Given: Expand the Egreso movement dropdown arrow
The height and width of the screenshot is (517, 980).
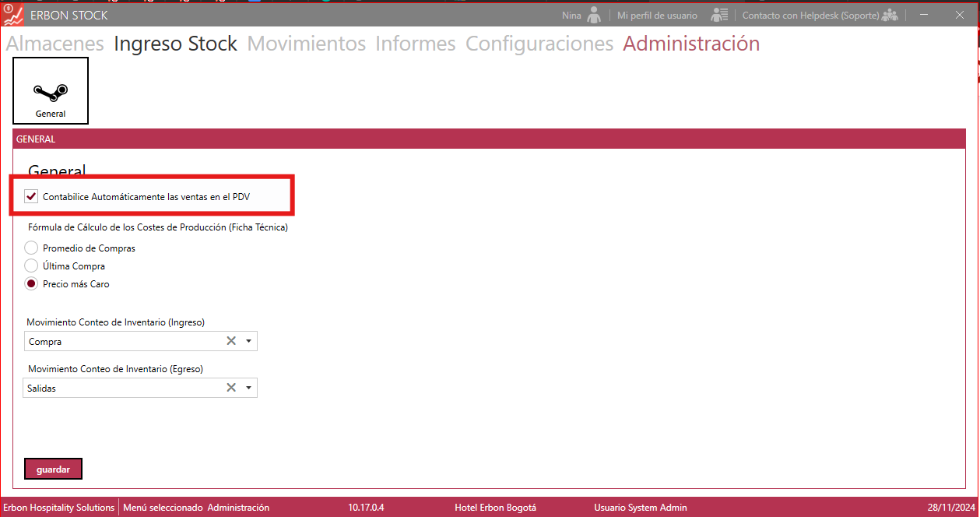Looking at the screenshot, I should 248,388.
